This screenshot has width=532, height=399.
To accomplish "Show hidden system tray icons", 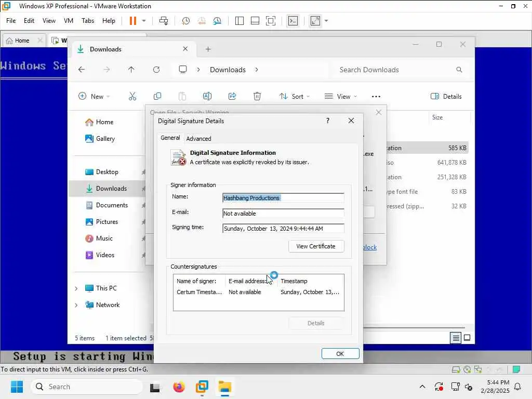I will (422, 387).
